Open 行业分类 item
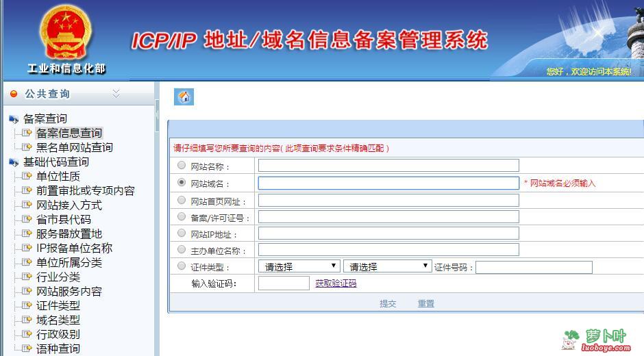Viewport: 644px width, 356px height. 58,277
